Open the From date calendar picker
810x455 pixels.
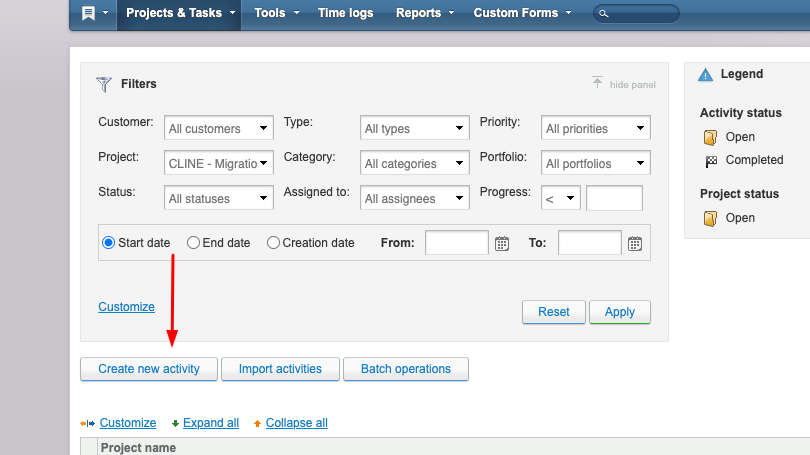tap(502, 243)
